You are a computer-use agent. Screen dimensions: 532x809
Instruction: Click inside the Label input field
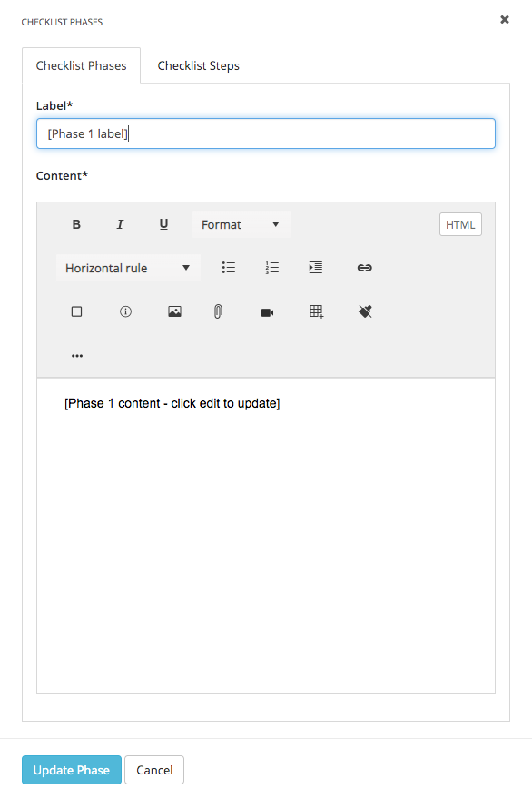(x=265, y=133)
